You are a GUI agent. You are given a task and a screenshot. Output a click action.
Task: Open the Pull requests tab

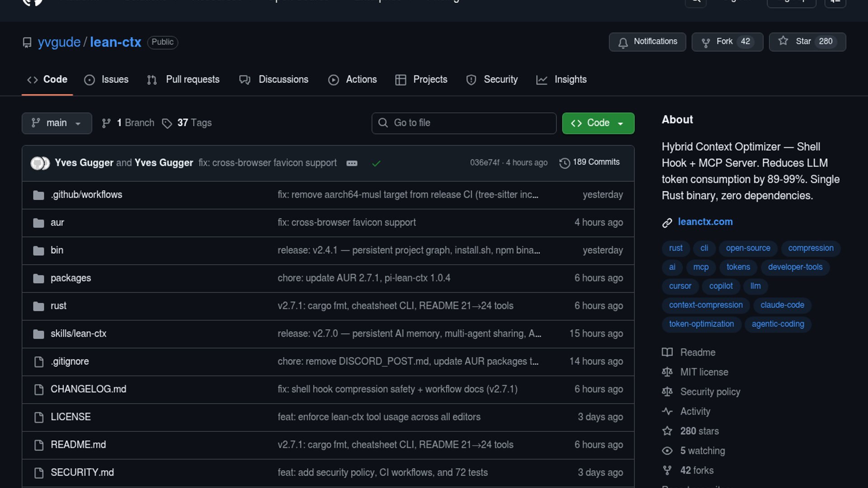(x=183, y=80)
